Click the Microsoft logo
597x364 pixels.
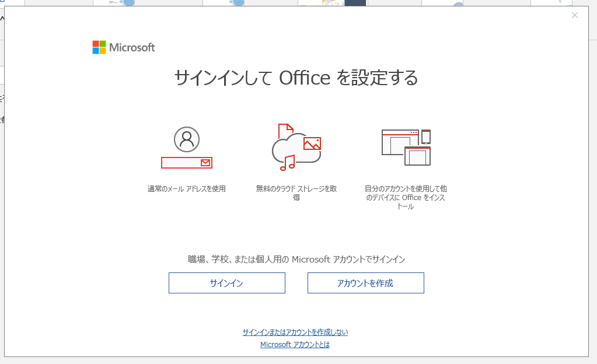[x=123, y=47]
